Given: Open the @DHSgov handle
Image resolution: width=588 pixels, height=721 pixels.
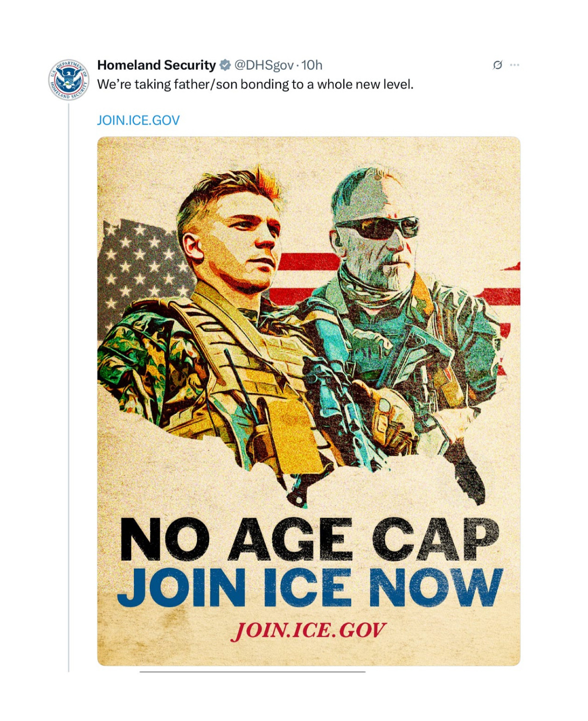Looking at the screenshot, I should (x=264, y=65).
